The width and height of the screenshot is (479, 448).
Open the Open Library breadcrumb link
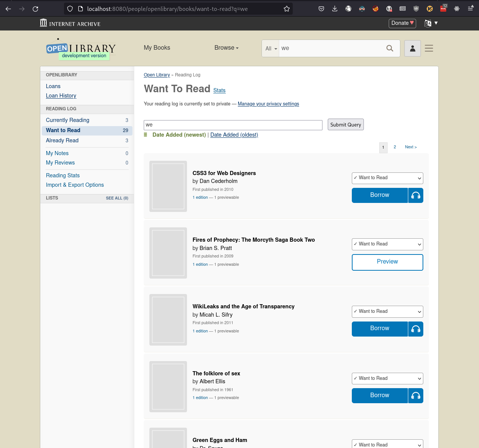click(x=157, y=75)
